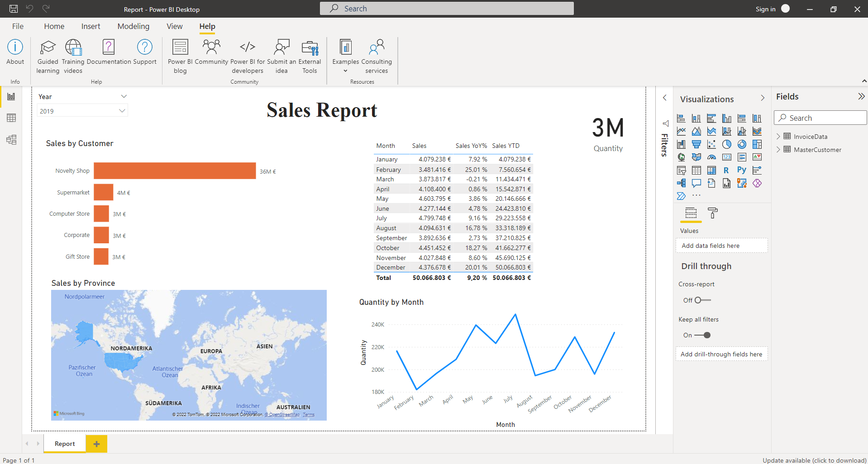Viewport: 868px width, 464px height.
Task: Click the Save icon in title bar
Action: click(14, 9)
